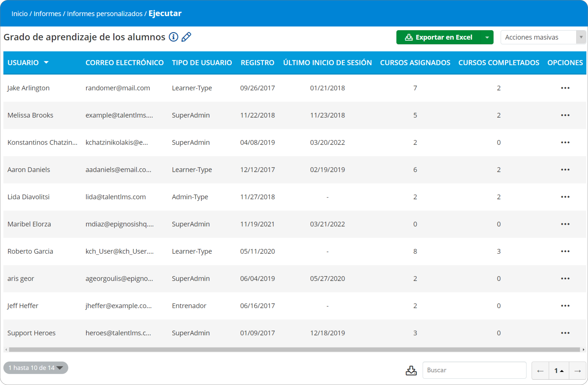Go to Informes personalizados breadcrumb
Image resolution: width=588 pixels, height=385 pixels.
tap(105, 14)
